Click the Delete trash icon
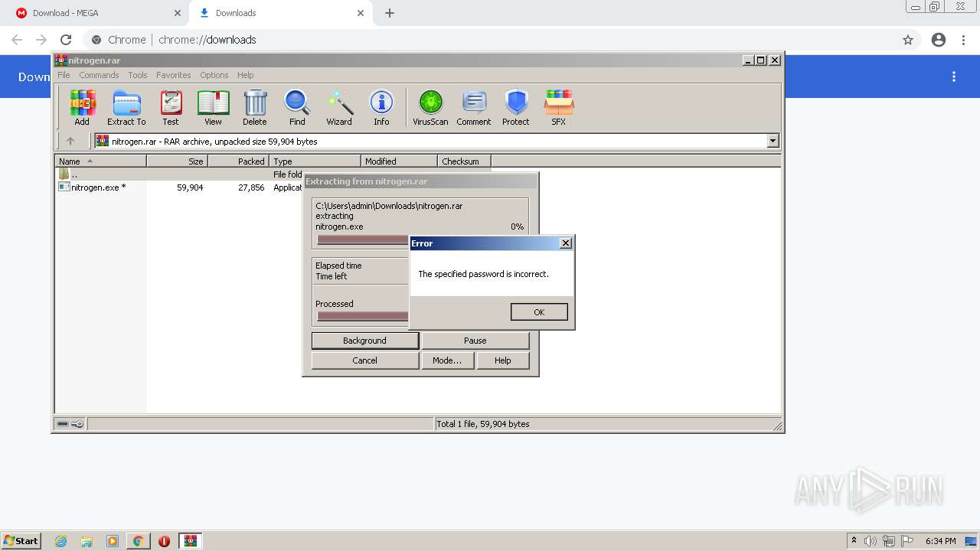This screenshot has height=551, width=980. 255,107
